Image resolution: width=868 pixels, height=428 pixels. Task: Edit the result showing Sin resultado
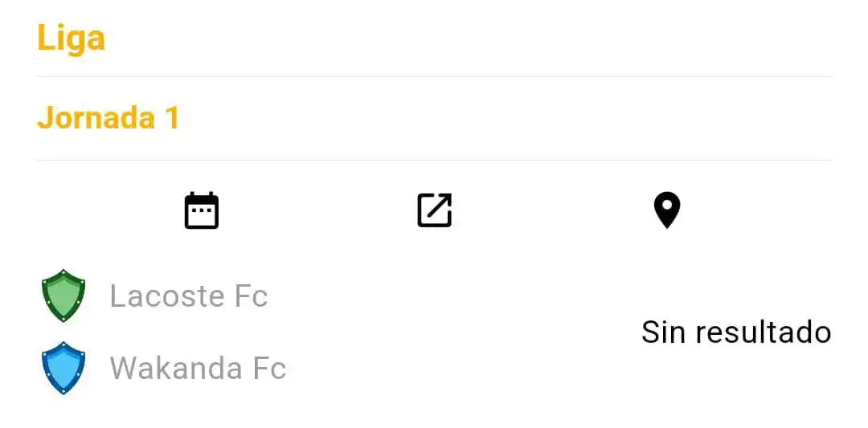pyautogui.click(x=736, y=332)
